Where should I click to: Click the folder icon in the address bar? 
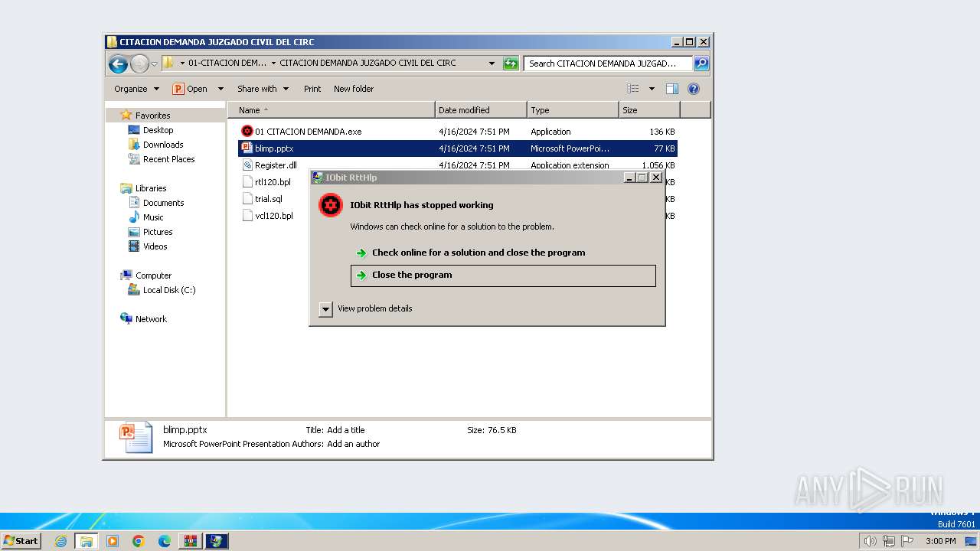tap(168, 63)
